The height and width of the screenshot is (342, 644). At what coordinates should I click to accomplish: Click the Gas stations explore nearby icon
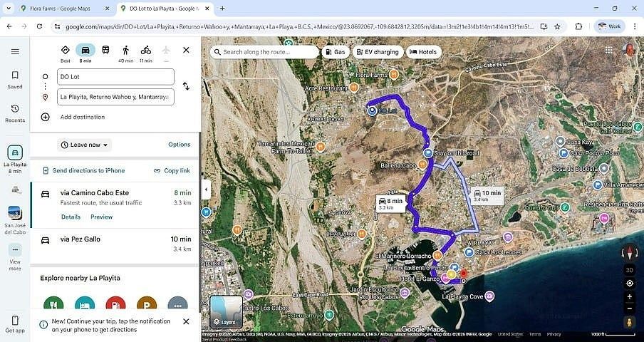(115, 303)
